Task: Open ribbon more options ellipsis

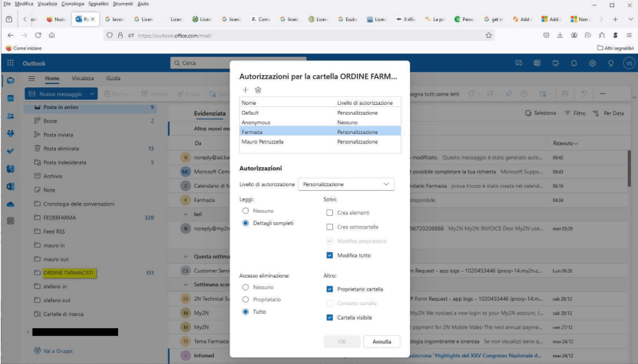Action: (x=603, y=94)
